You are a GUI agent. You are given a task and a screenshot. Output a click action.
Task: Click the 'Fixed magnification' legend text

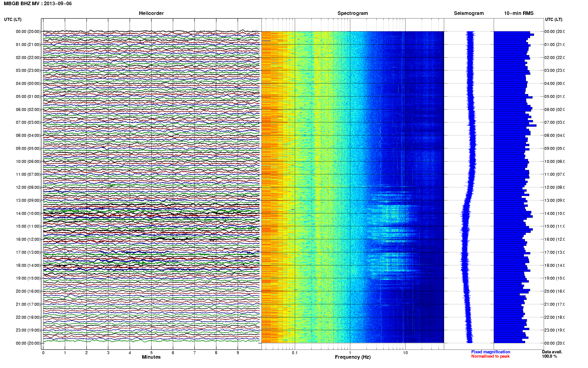pyautogui.click(x=491, y=352)
